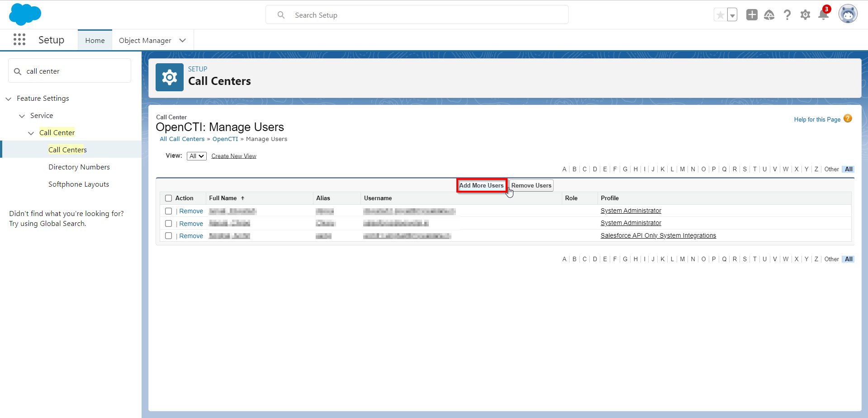This screenshot has width=868, height=418.
Task: Click Remove link in the first user row
Action: pos(191,211)
